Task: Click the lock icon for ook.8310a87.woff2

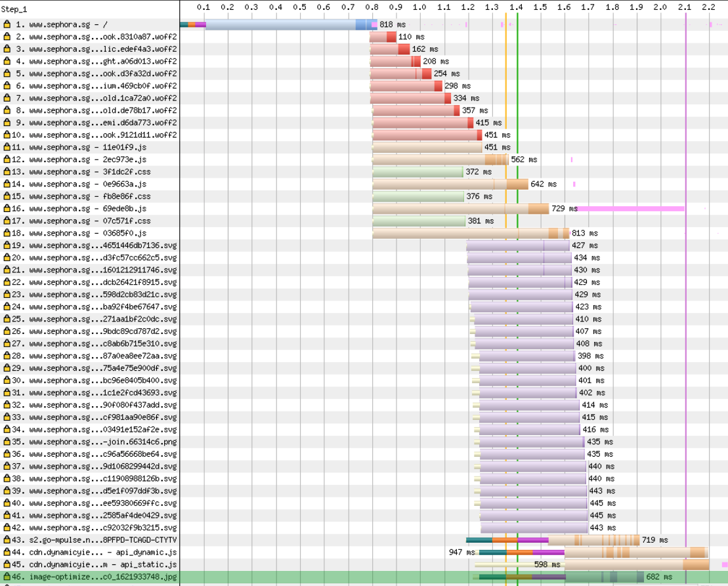Action: (7, 37)
